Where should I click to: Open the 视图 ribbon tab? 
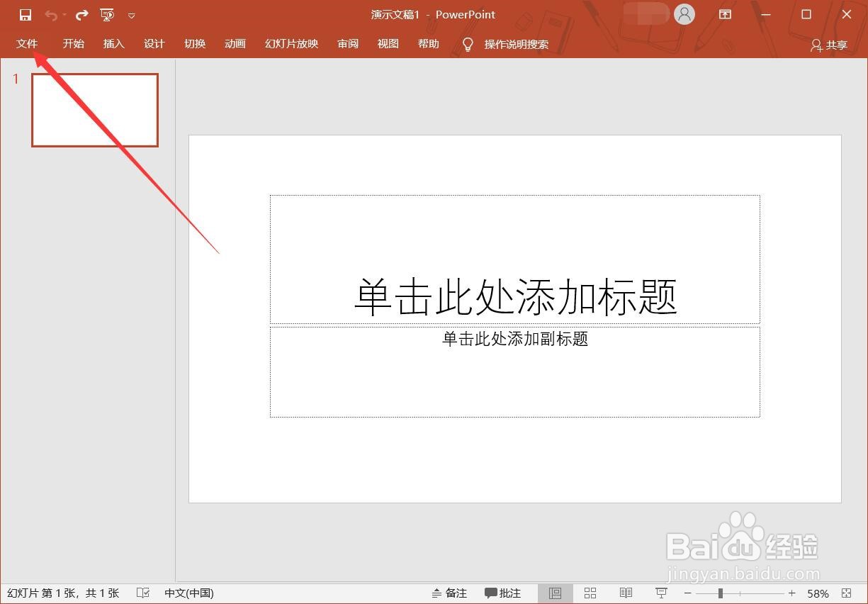[x=388, y=44]
